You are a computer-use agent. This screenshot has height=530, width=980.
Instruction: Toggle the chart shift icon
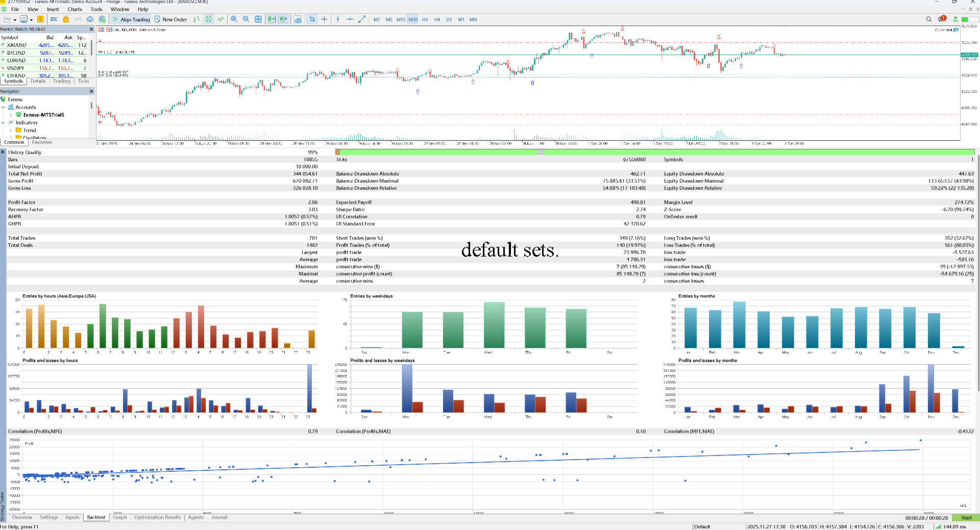(x=284, y=19)
